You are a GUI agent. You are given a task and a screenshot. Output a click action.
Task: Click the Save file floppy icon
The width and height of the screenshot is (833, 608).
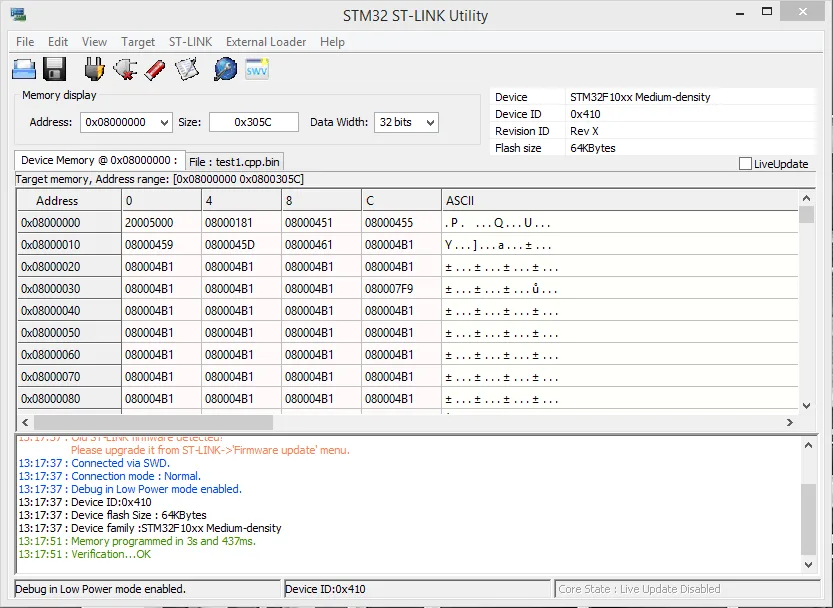(x=54, y=69)
